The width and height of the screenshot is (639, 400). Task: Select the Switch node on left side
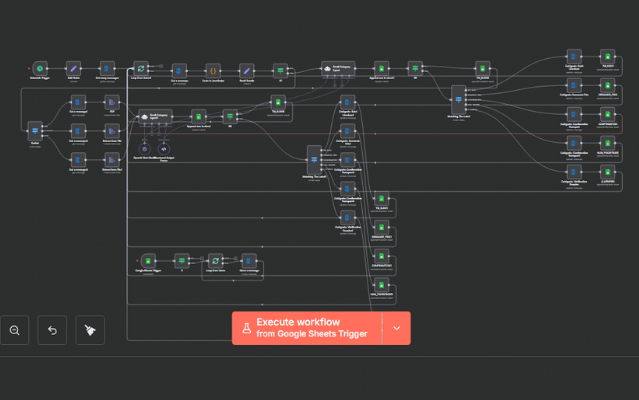click(x=35, y=130)
